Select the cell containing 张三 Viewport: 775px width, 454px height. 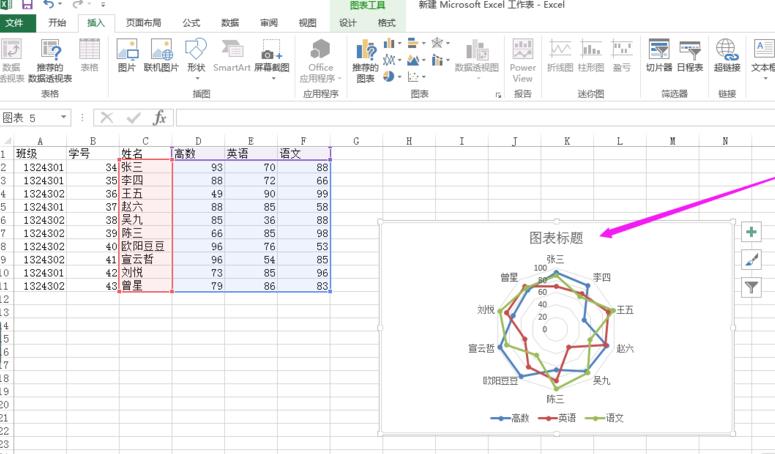[x=146, y=167]
